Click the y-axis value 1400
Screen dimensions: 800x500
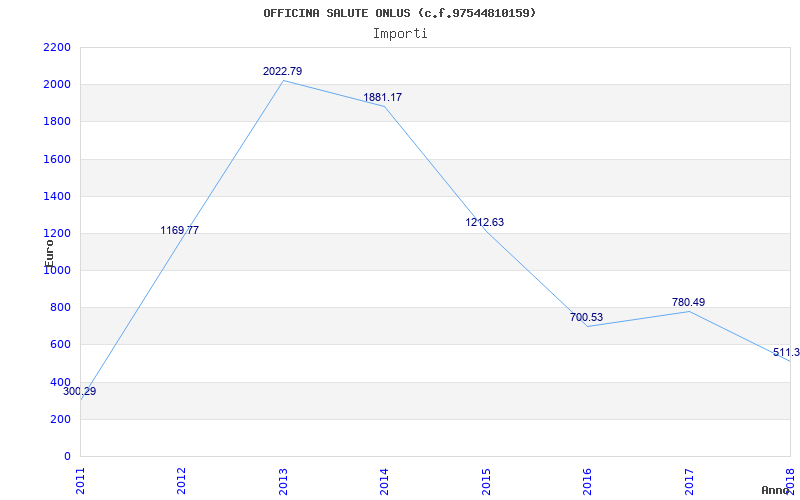click(57, 196)
